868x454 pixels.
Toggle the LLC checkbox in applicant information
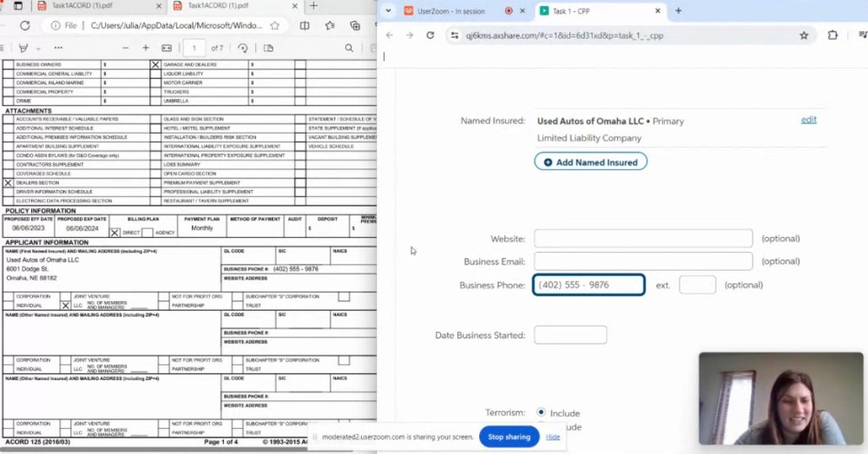pyautogui.click(x=66, y=306)
